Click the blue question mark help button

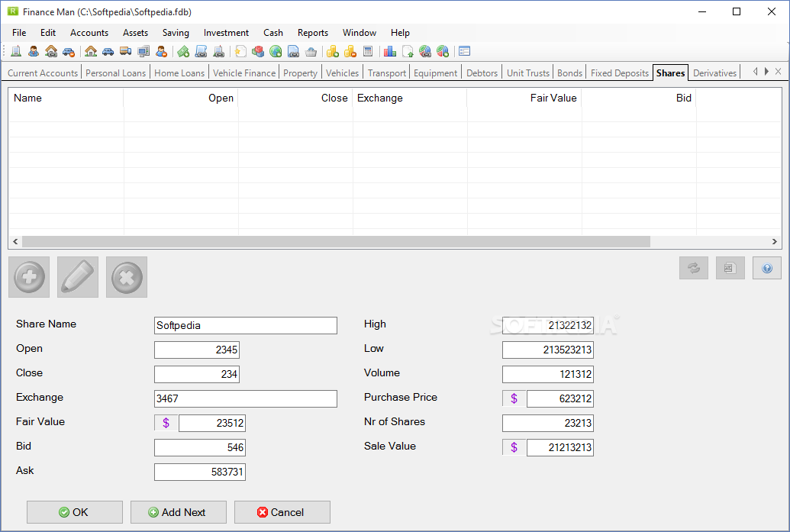(x=767, y=268)
